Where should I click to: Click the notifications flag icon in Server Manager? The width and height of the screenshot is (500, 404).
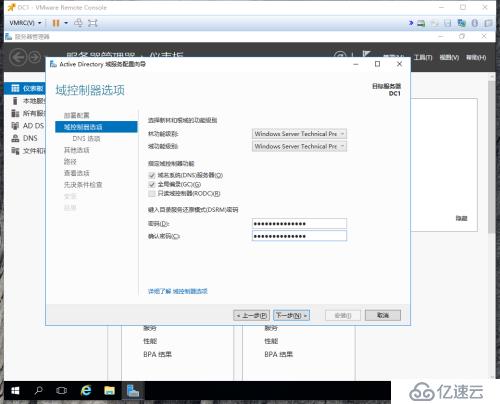click(x=366, y=55)
